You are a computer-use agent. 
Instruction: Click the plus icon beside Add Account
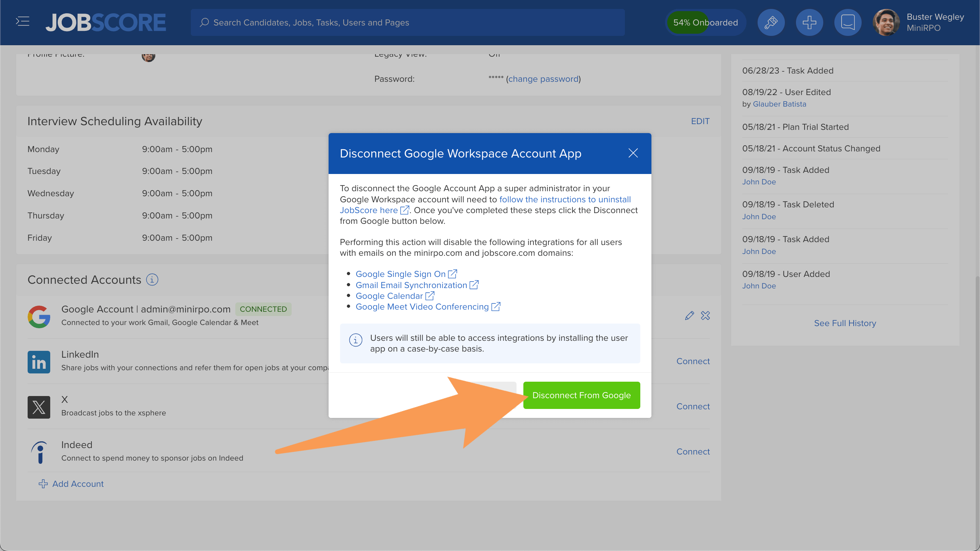coord(43,484)
